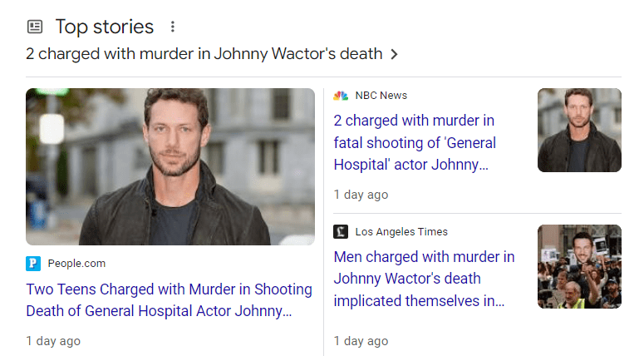Click '1 day ago' under the People.com story
Image resolution: width=644 pixels, height=356 pixels.
coord(53,341)
